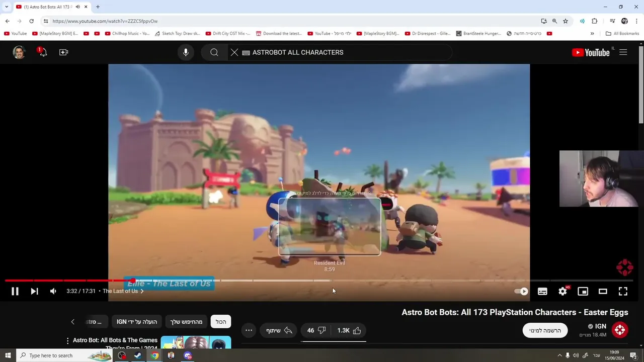Select the 'הכול' filter chip
This screenshot has height=362, width=644.
[221, 322]
